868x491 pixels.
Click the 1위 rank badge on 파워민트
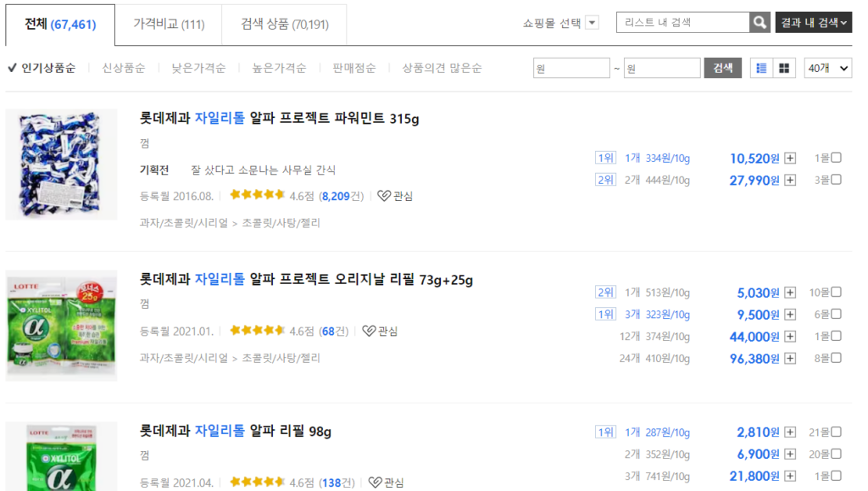click(604, 156)
